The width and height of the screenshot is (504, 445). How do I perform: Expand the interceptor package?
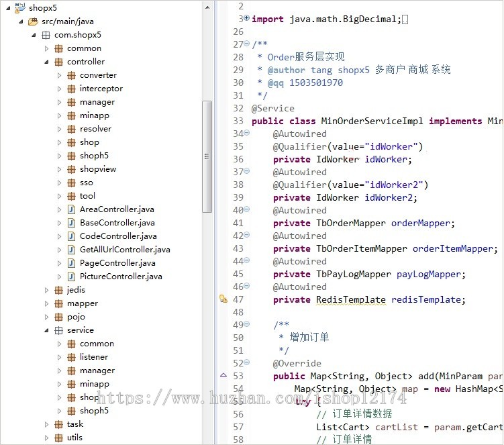pos(60,89)
